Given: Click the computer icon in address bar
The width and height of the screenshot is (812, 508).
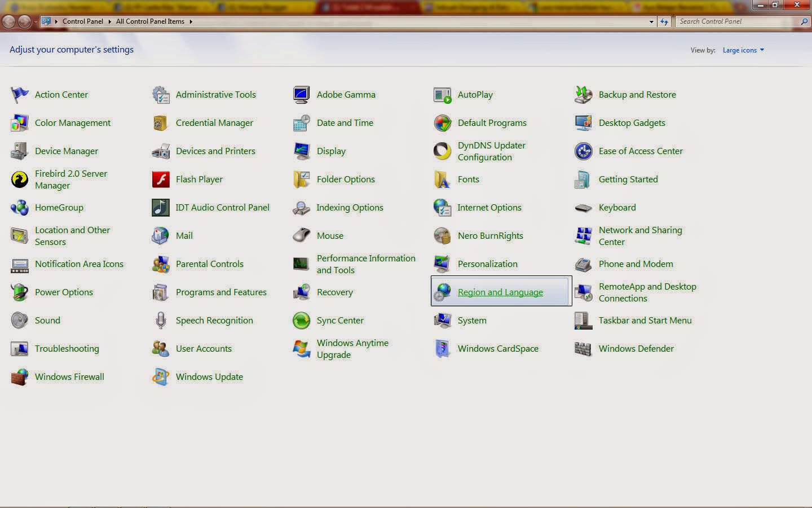Looking at the screenshot, I should pyautogui.click(x=46, y=21).
